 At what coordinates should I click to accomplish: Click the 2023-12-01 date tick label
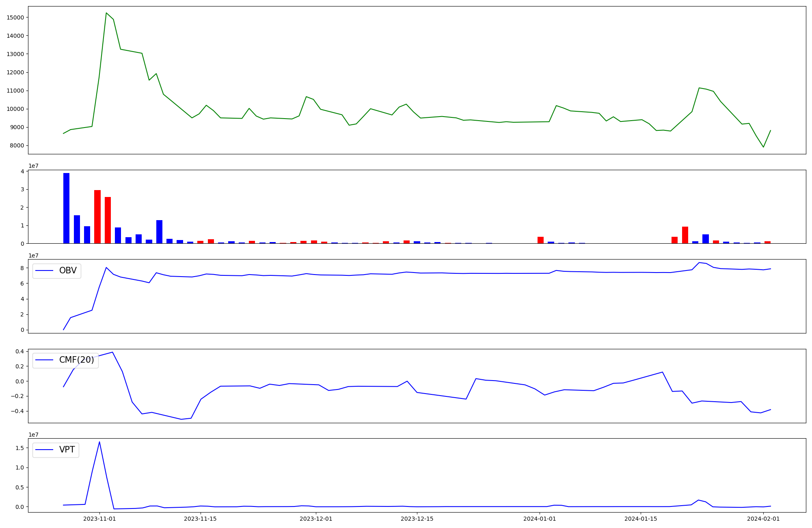(x=316, y=519)
